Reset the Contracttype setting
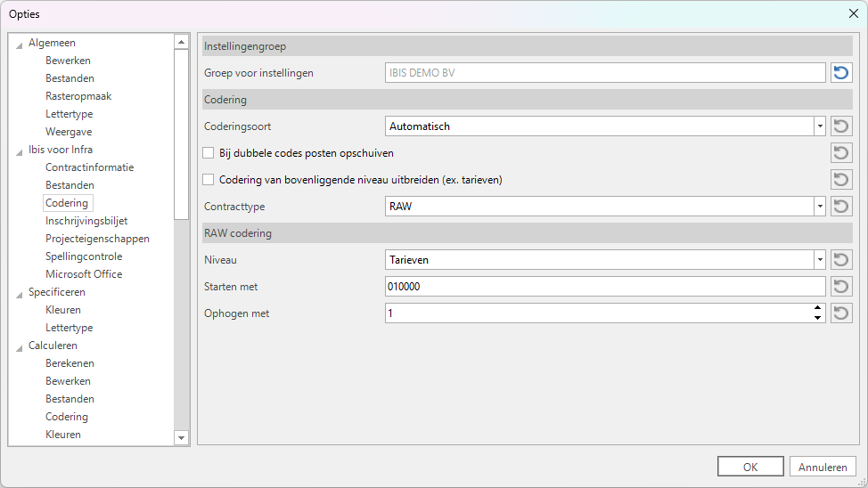Screen dimensions: 868x488 pos(841,207)
